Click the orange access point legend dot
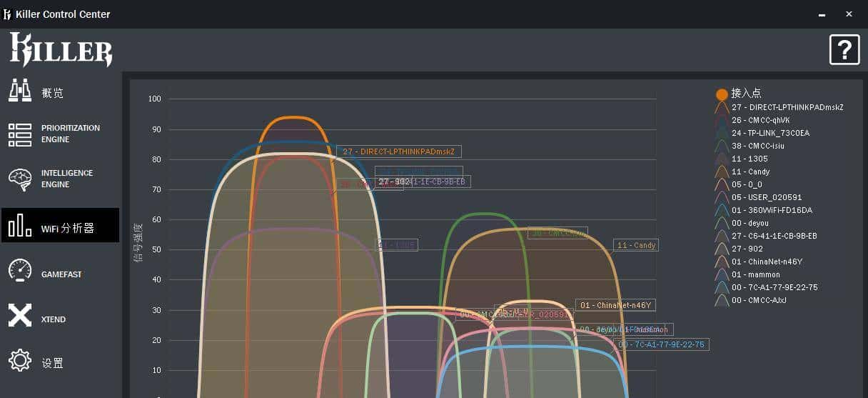This screenshot has height=398, width=868. click(722, 94)
